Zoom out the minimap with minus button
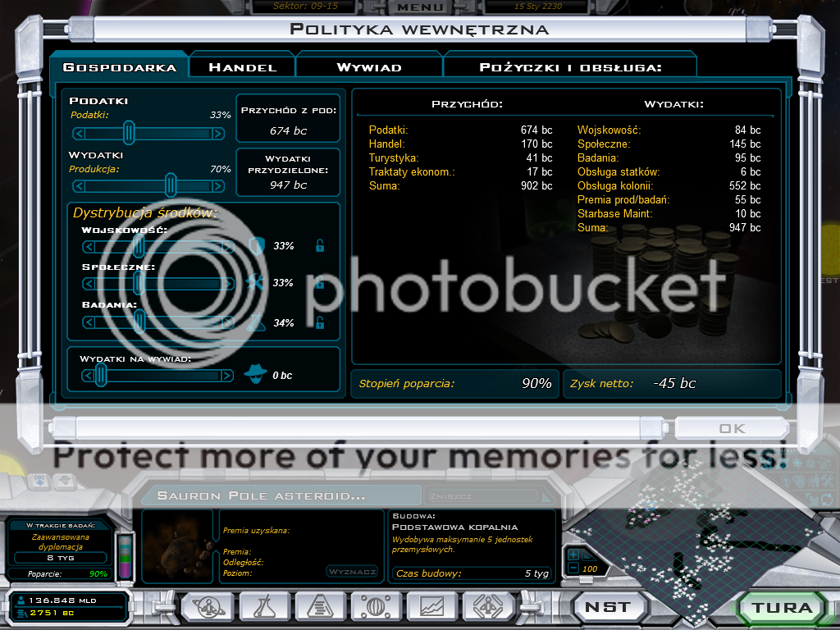The width and height of the screenshot is (840, 630). click(573, 568)
